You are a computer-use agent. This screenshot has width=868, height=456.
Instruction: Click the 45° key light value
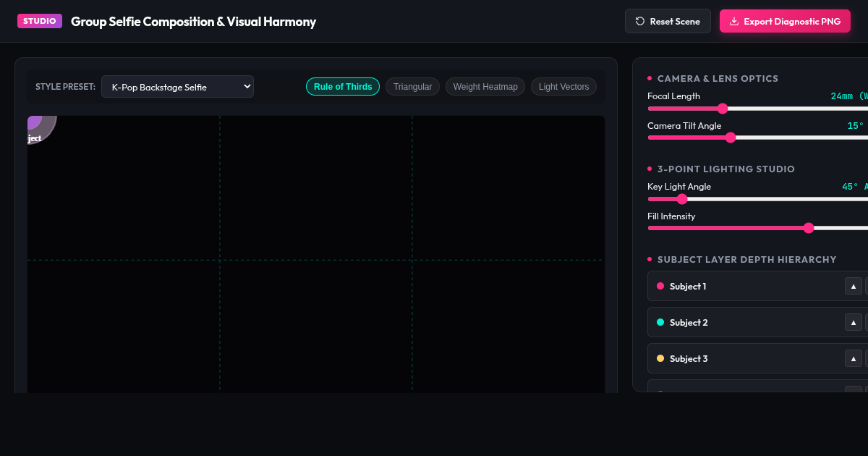click(x=854, y=187)
